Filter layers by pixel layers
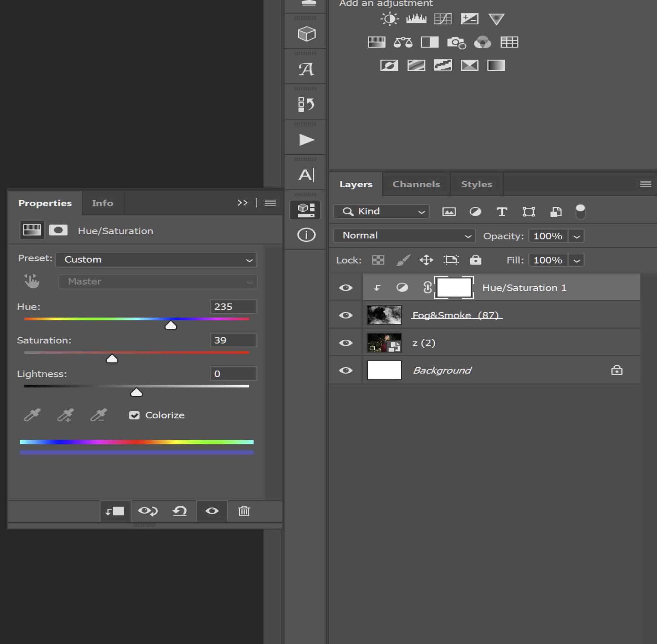This screenshot has height=644, width=657. point(449,212)
